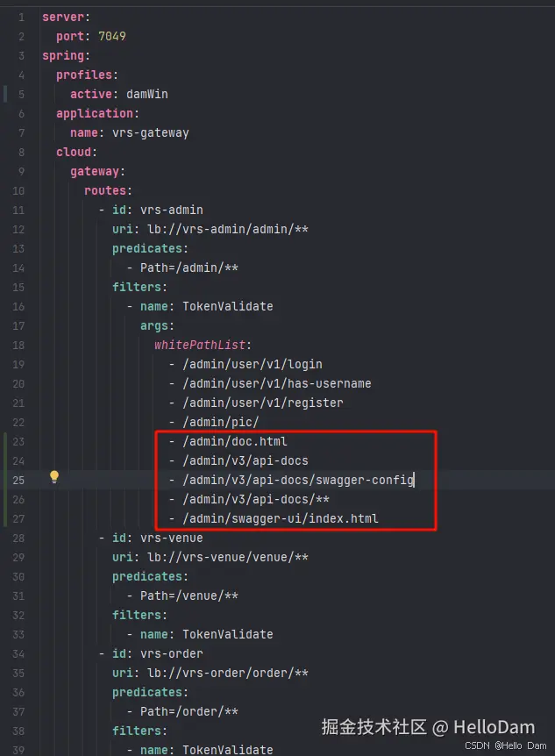Click line number 28 in gutter

click(x=18, y=538)
